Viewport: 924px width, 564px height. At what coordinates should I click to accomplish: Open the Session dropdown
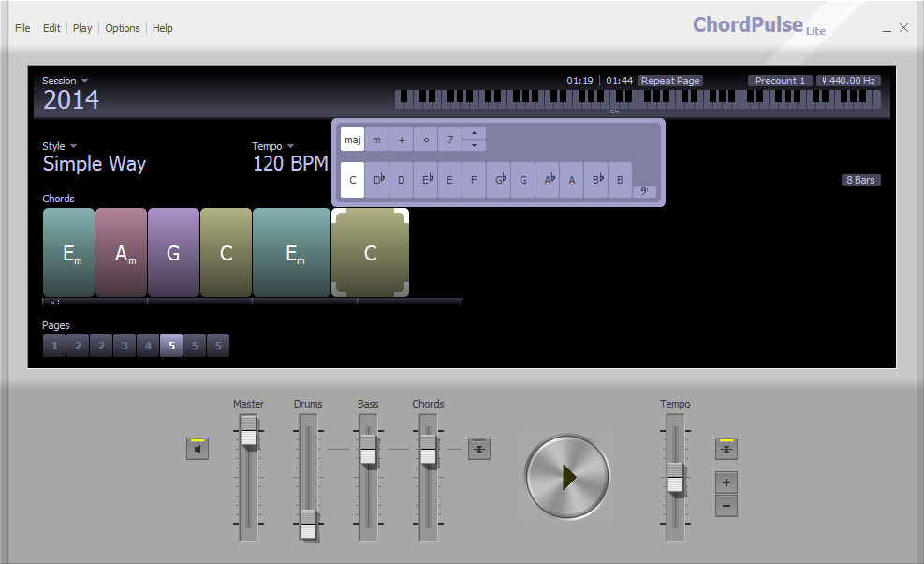[65, 81]
